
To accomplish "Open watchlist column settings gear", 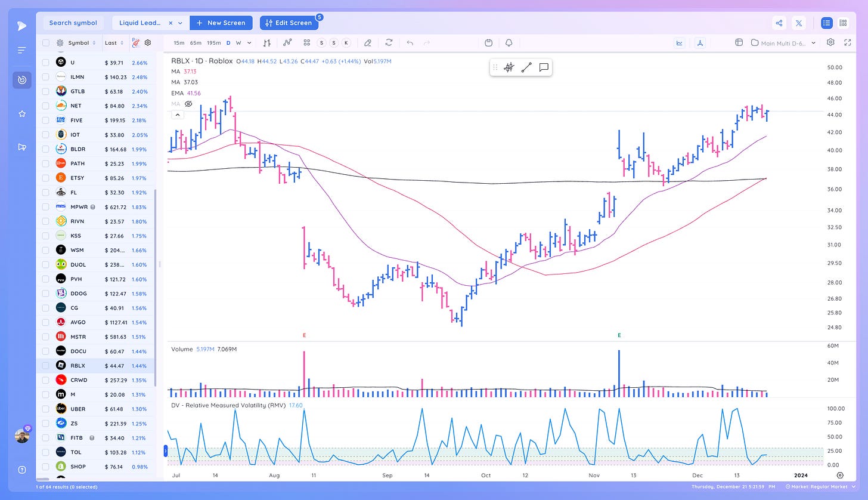I will point(60,43).
